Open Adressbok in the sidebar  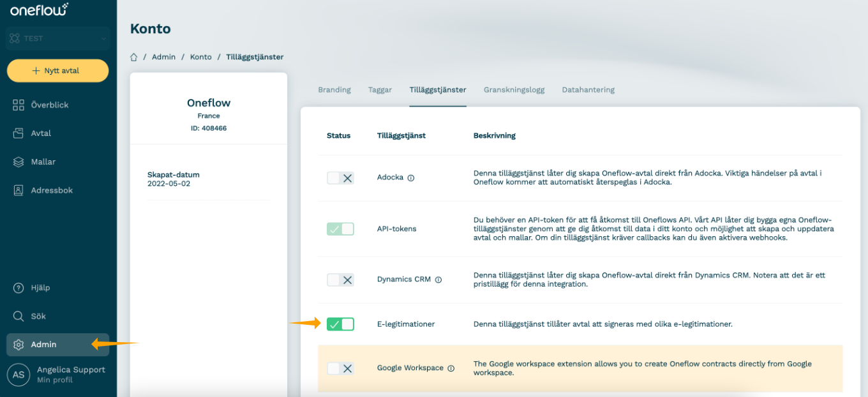(x=57, y=190)
